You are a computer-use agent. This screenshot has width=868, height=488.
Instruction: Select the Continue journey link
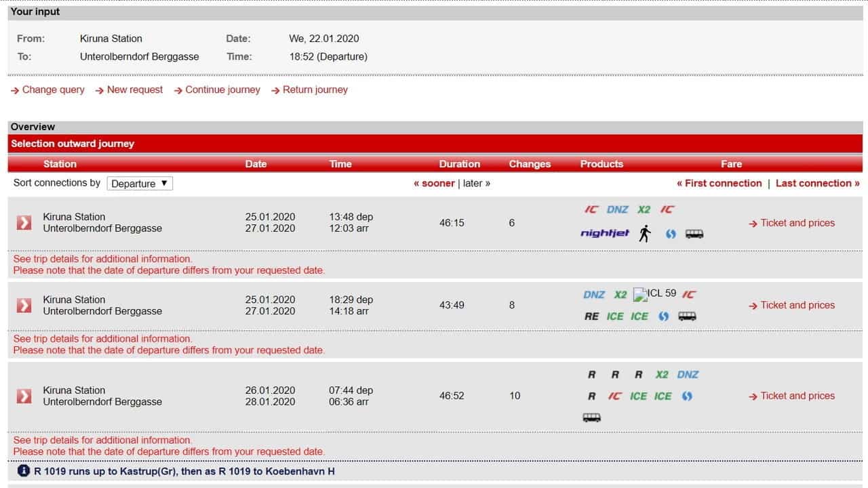point(222,89)
